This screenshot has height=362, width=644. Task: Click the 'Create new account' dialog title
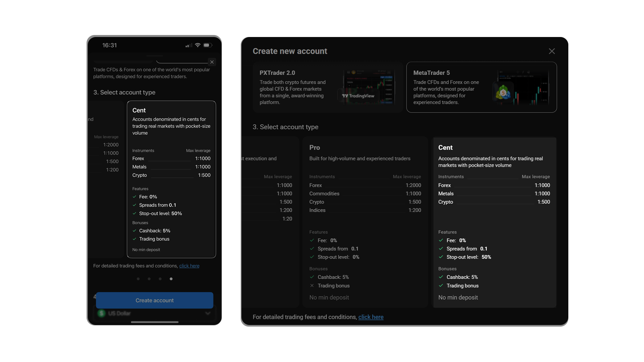290,51
